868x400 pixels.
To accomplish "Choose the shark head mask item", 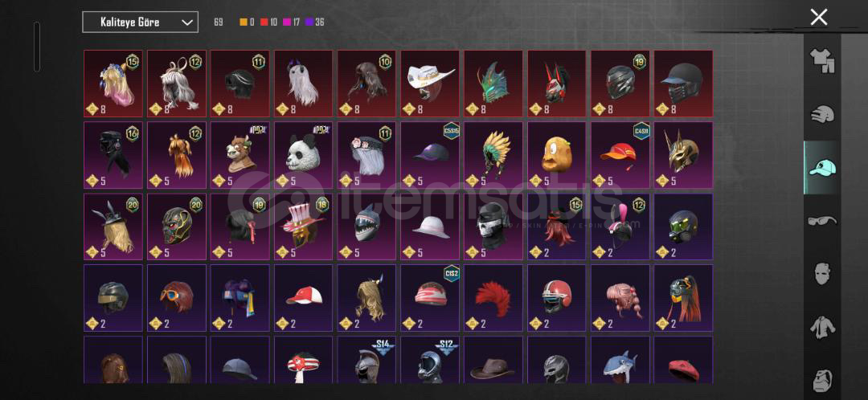I will coord(367,227).
